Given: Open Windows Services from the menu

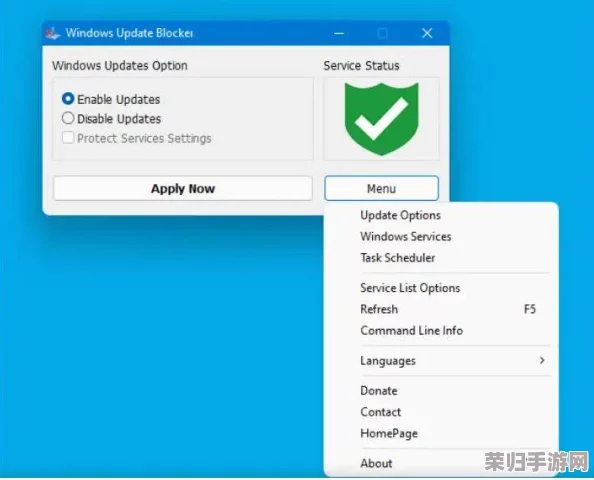Looking at the screenshot, I should coord(441,236).
